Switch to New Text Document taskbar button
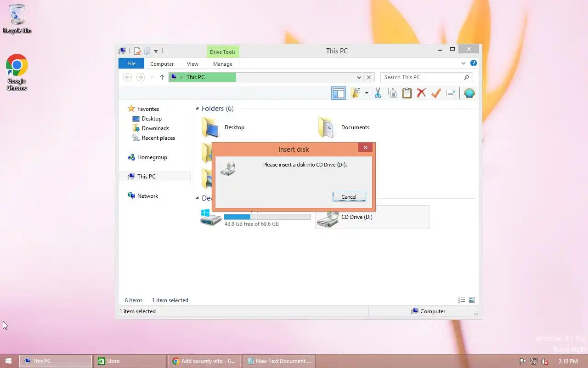 pyautogui.click(x=279, y=361)
